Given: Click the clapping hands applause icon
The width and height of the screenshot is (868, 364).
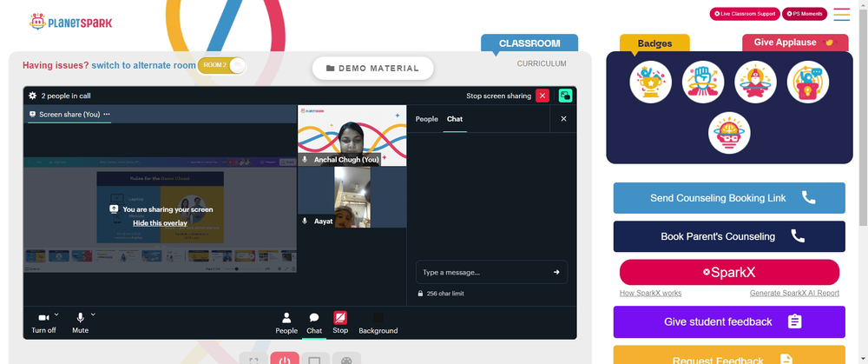Looking at the screenshot, I should pos(830,43).
